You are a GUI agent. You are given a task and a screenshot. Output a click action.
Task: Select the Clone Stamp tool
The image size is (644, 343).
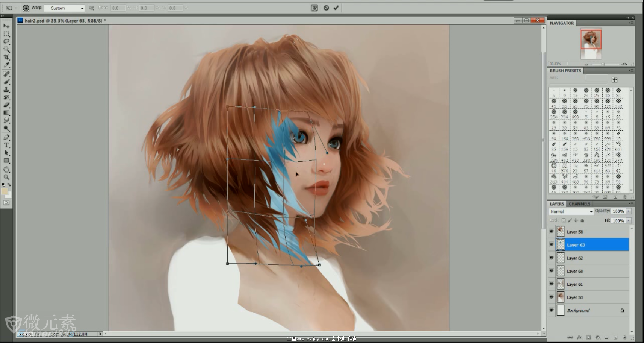point(6,90)
